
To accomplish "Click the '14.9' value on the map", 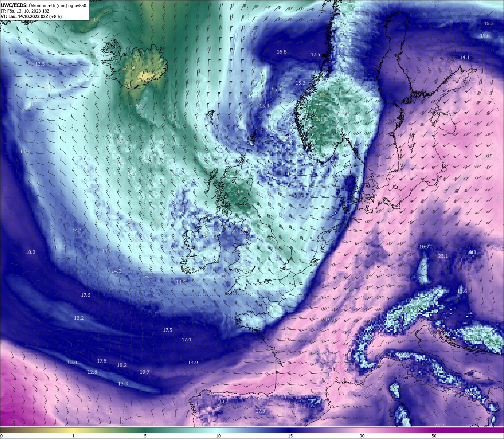I will [x=193, y=363].
